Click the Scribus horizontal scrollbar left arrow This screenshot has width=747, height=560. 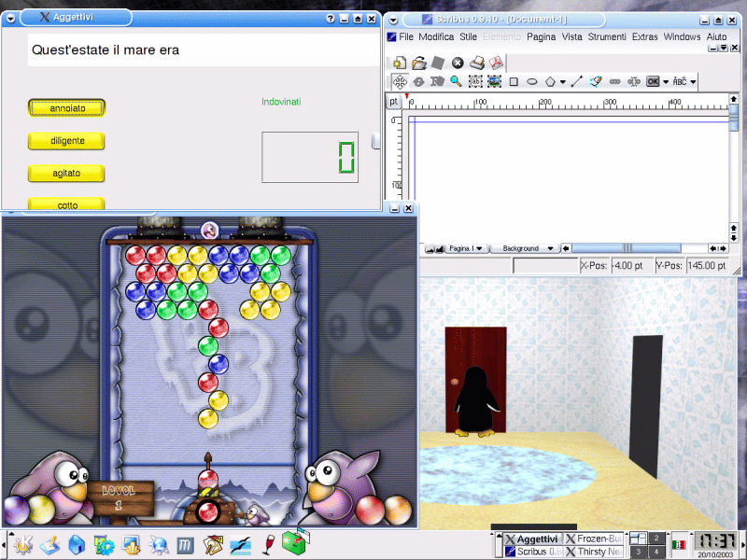(x=566, y=248)
